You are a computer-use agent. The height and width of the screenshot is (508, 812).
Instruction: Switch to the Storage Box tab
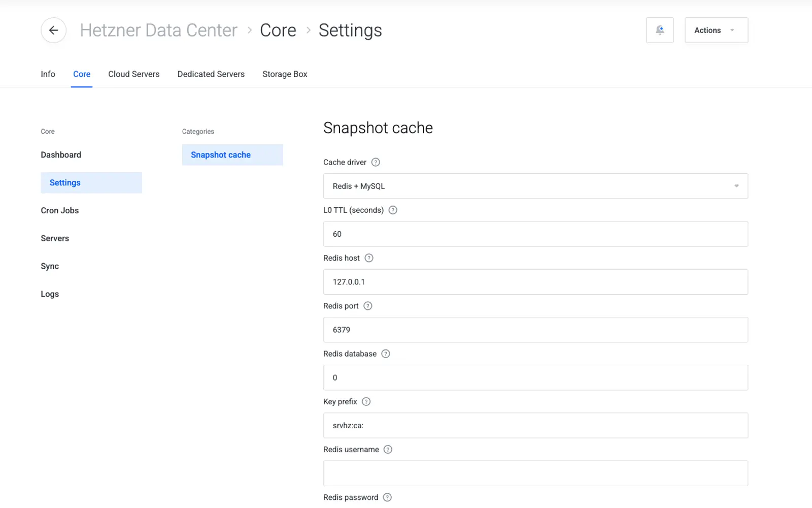click(285, 74)
